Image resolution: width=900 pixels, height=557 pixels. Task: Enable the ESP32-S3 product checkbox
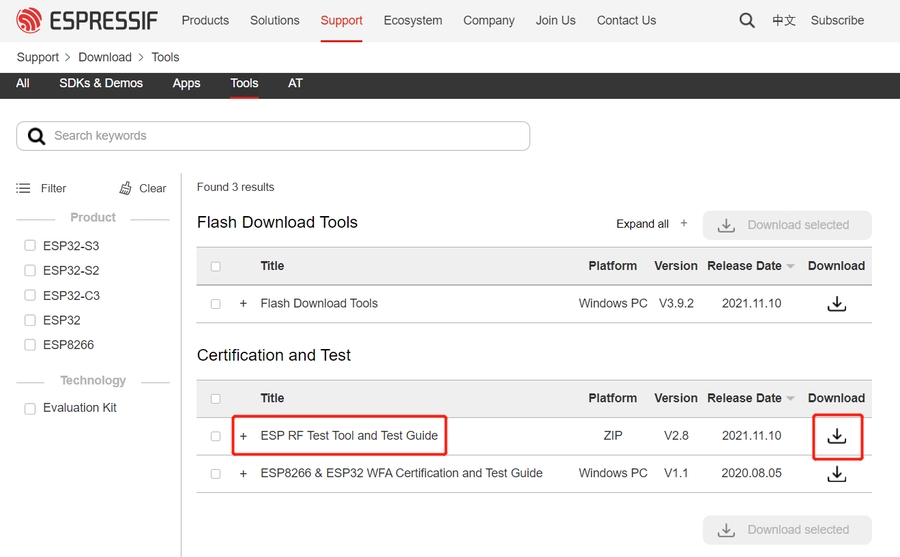30,246
